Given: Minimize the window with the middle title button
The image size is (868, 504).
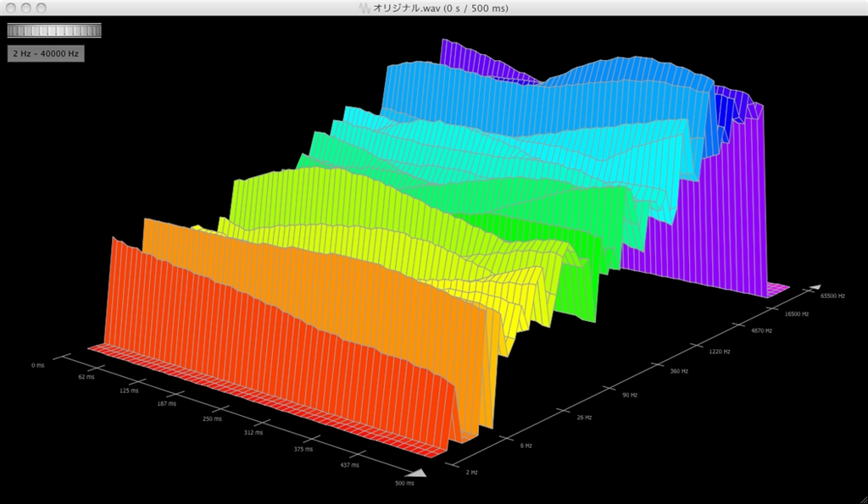Looking at the screenshot, I should click(26, 8).
